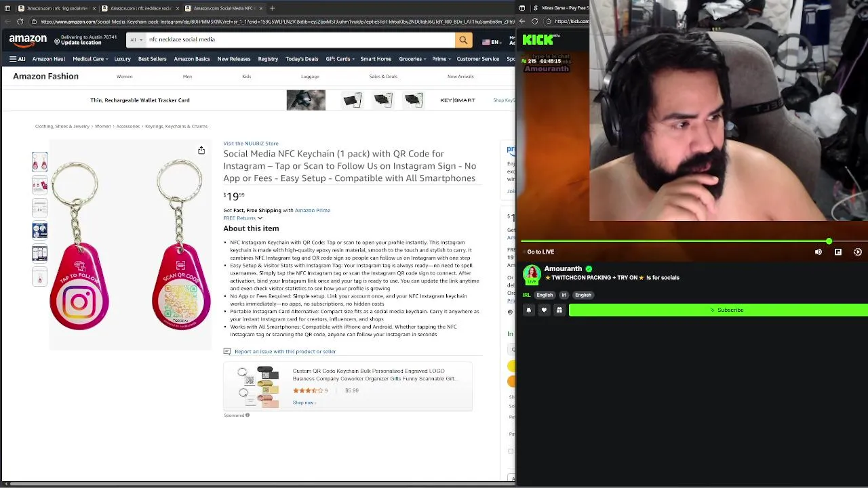The height and width of the screenshot is (488, 868).
Task: Click sponsored info icon under ad
Action: [x=248, y=415]
